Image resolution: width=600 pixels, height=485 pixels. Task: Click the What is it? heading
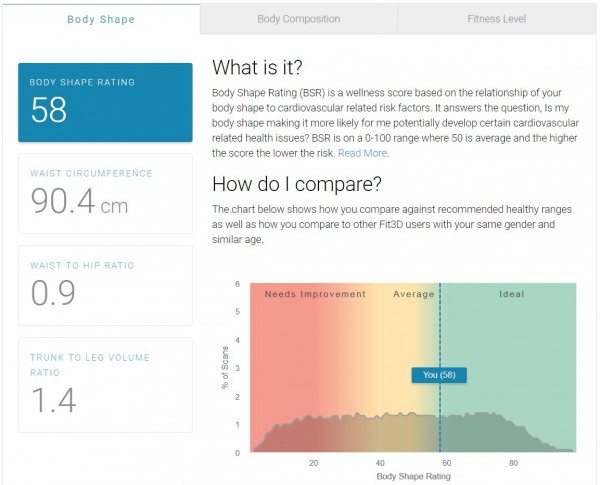pos(260,68)
